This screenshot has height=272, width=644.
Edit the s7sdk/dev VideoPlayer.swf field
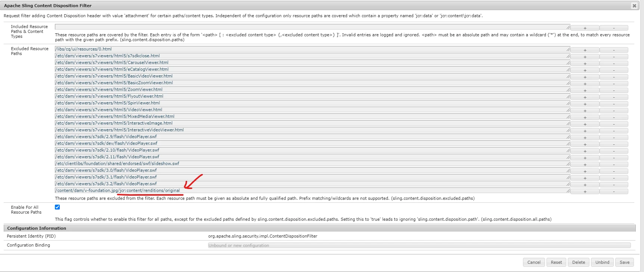[312, 143]
